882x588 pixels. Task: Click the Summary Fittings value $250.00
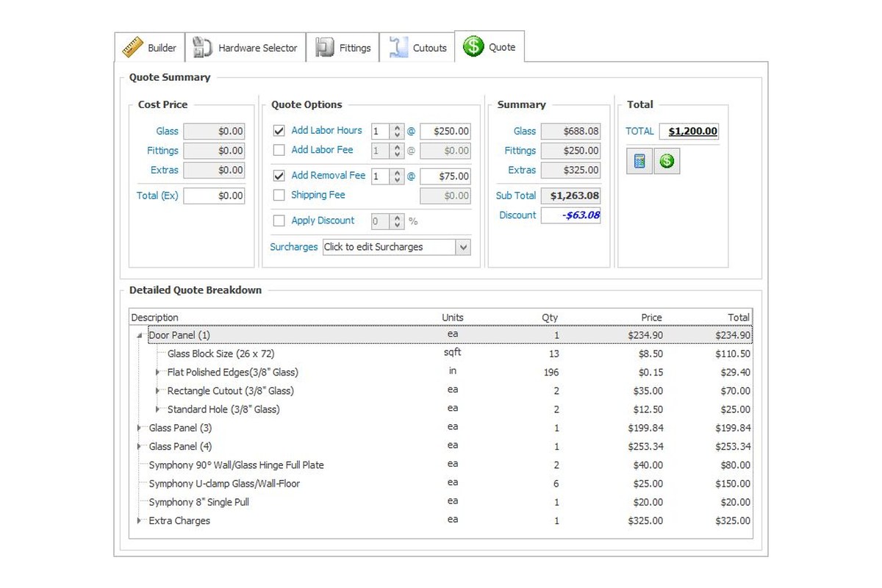tap(570, 151)
